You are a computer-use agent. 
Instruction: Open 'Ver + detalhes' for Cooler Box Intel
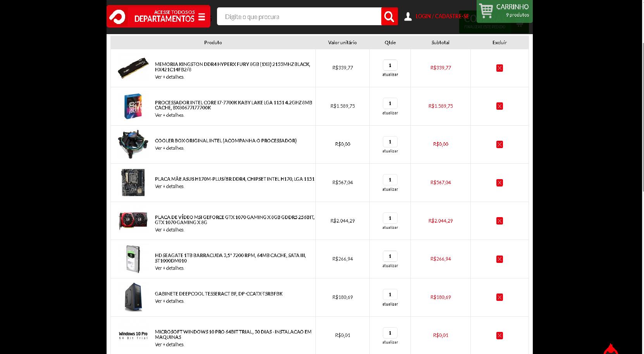pos(169,148)
